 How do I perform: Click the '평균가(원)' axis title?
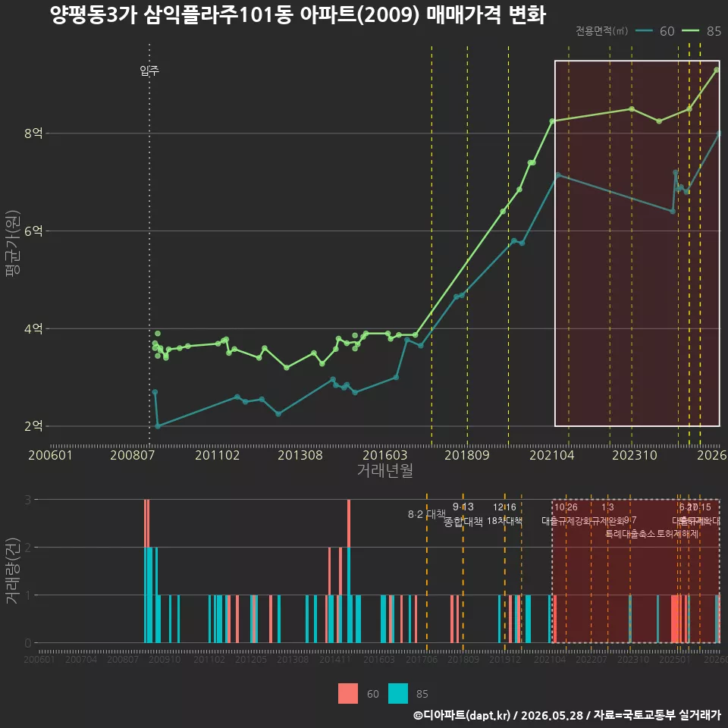click(13, 243)
